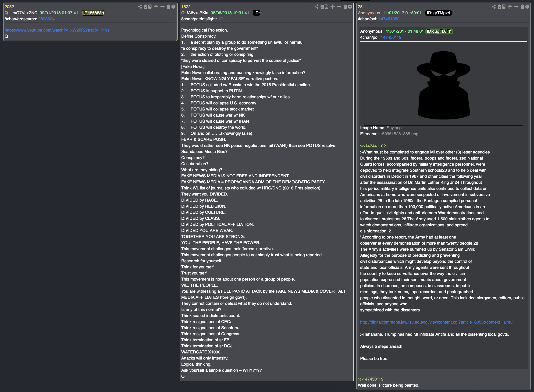Click the share icon on post 28
Image resolution: width=534 pixels, height=392 pixels.
coord(494,7)
